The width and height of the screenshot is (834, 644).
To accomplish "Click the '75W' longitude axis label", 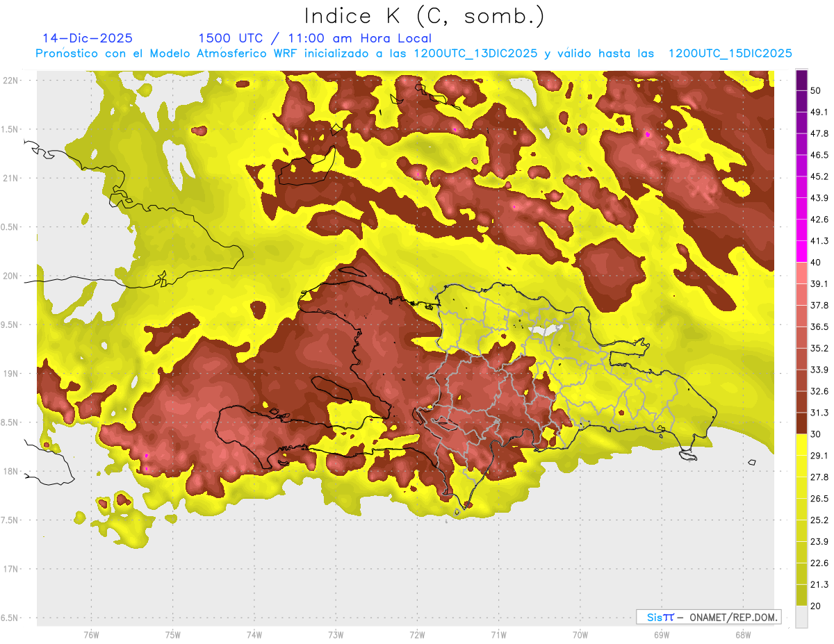I will point(172,636).
